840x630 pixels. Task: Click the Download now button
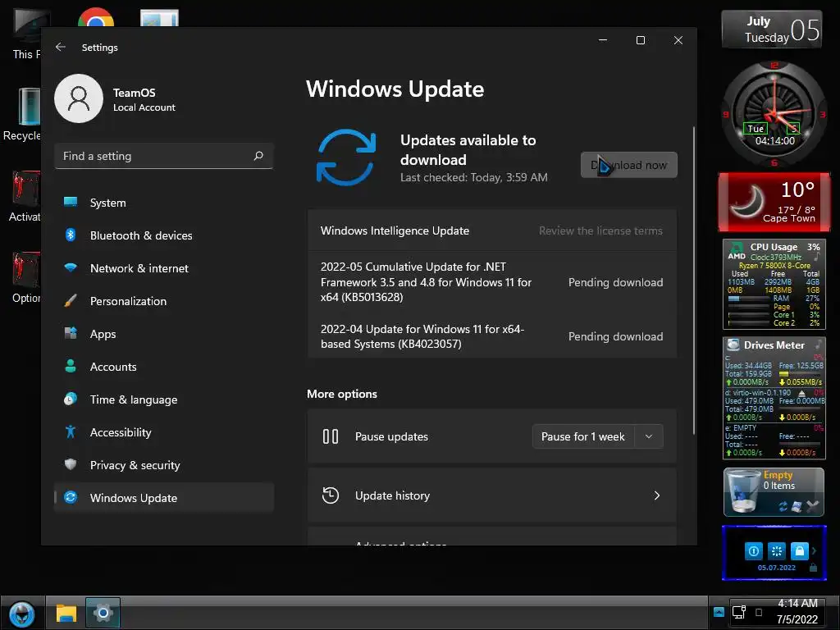(x=629, y=165)
